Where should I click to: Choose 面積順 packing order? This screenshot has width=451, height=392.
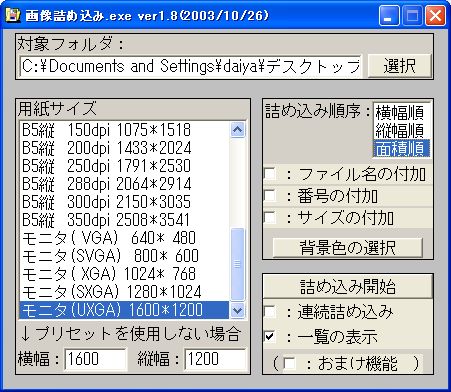[401, 148]
